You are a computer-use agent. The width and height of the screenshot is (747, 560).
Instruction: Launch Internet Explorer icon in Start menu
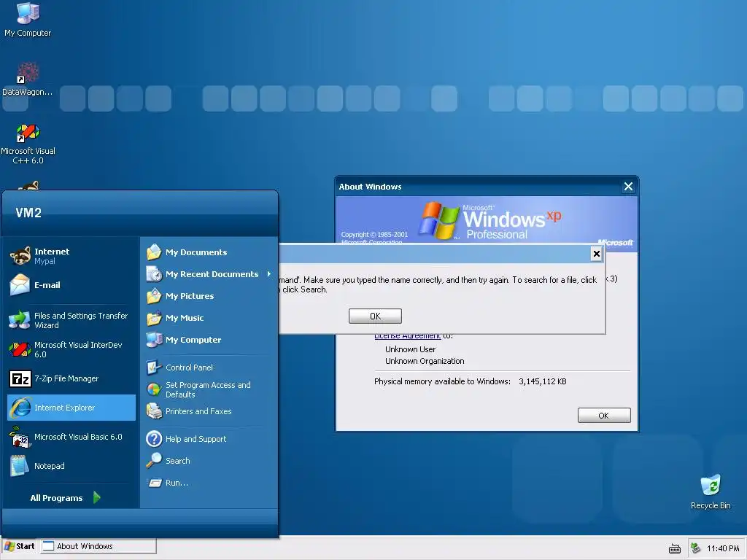pyautogui.click(x=21, y=408)
